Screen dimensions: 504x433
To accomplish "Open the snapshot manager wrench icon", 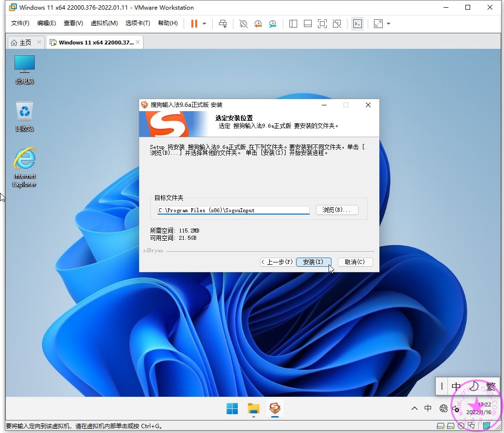I will click(273, 24).
